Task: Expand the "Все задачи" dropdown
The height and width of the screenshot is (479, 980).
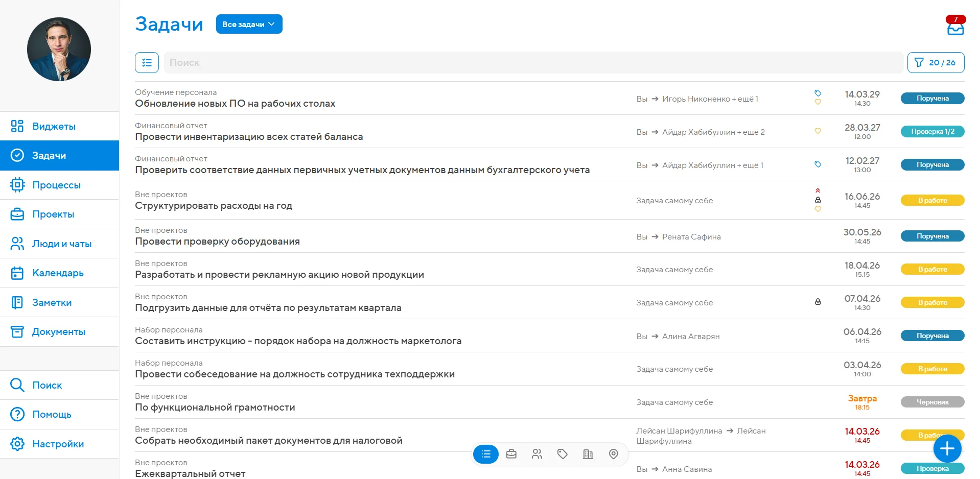Action: coord(249,24)
